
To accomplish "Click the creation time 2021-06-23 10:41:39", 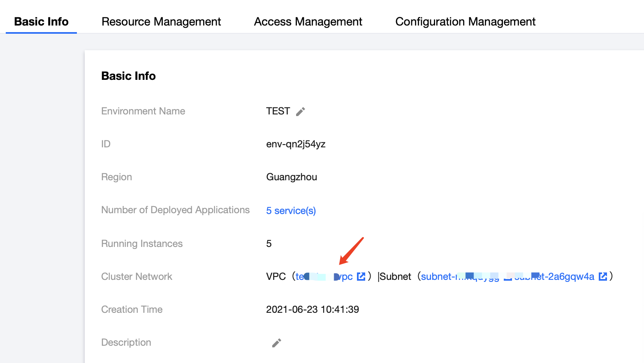I will tap(312, 309).
